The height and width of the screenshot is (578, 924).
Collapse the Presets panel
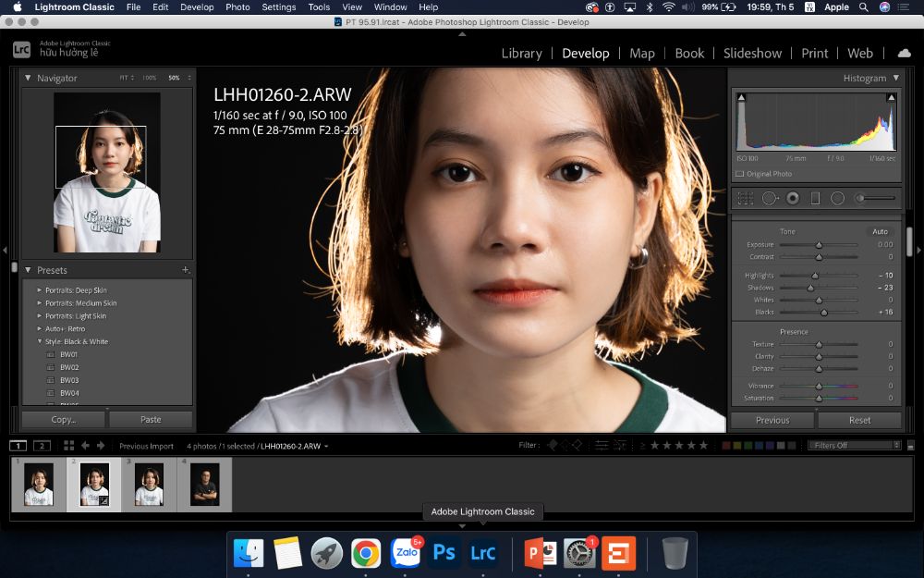(x=28, y=270)
